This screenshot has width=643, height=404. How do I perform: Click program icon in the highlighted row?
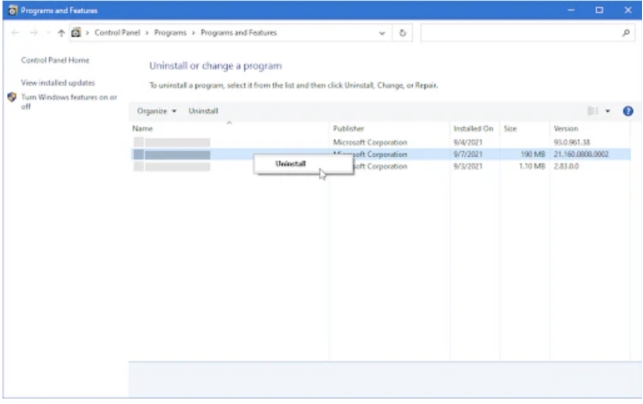coord(139,155)
